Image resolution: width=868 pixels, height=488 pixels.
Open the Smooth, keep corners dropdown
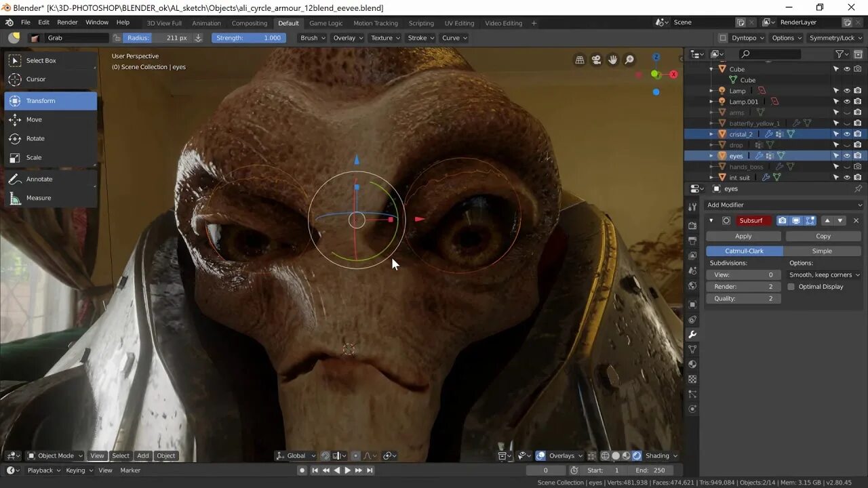click(x=825, y=275)
